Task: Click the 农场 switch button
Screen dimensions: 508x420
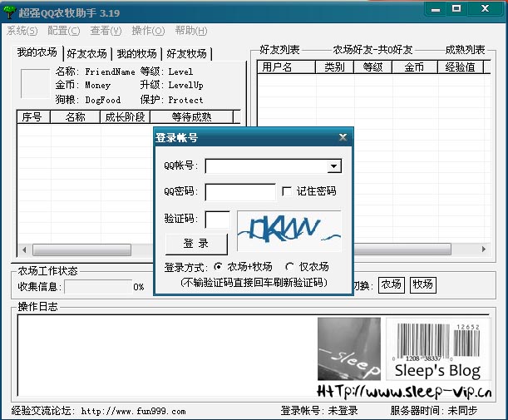Action: [392, 285]
